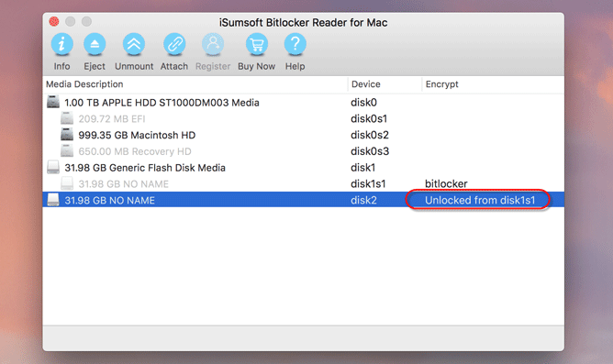Click the 1.00 TB APPLE HDD drive icon

53,102
